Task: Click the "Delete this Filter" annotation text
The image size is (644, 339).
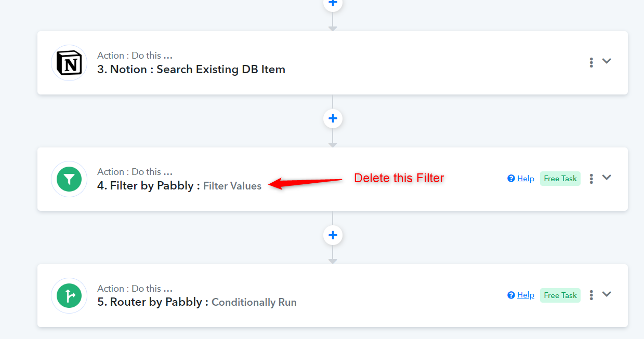Action: pos(399,178)
